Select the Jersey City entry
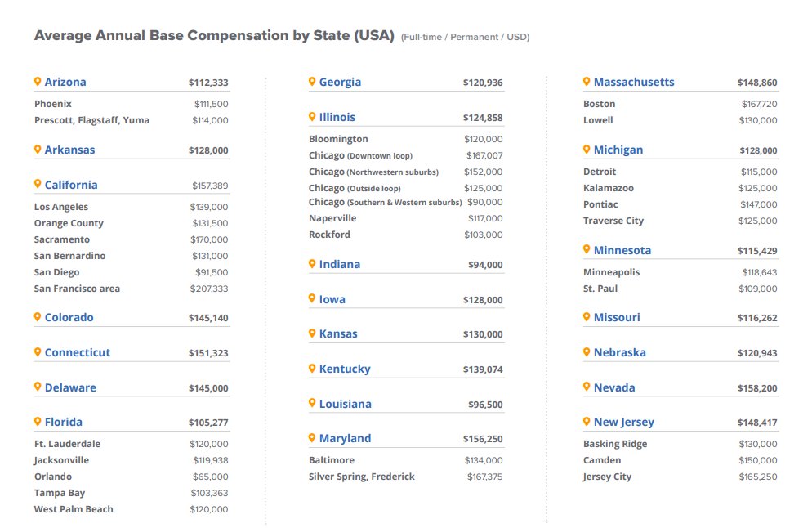 [x=607, y=477]
